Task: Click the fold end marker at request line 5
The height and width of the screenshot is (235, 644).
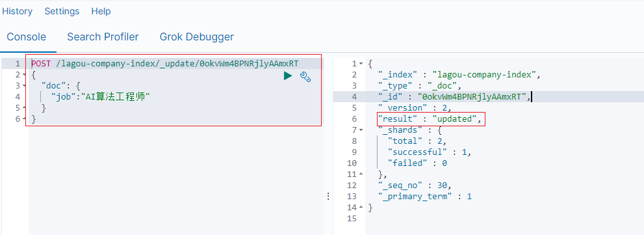Action: (24, 108)
